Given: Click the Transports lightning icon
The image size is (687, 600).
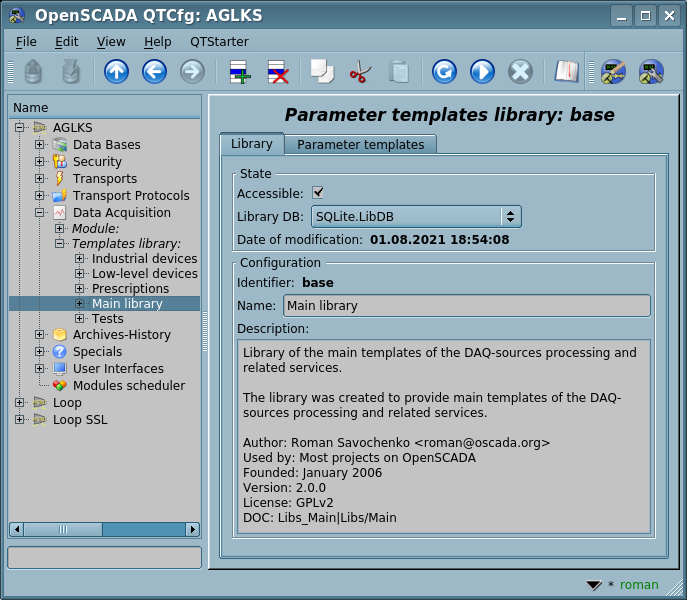Looking at the screenshot, I should (60, 179).
